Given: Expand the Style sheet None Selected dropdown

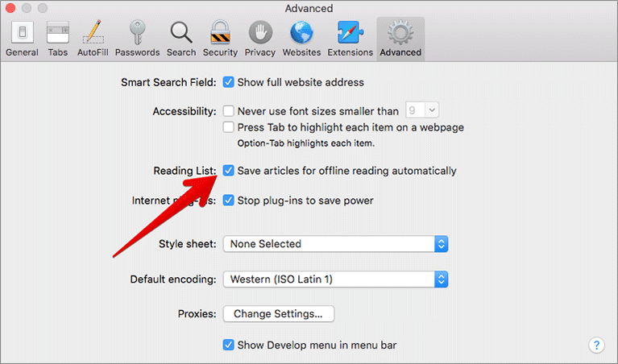Looking at the screenshot, I should 335,244.
